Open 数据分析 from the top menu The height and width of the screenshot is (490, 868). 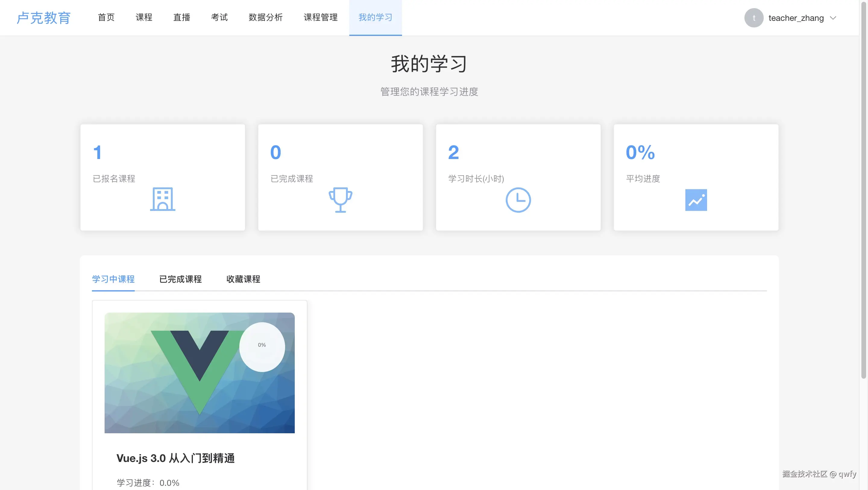[x=266, y=17]
